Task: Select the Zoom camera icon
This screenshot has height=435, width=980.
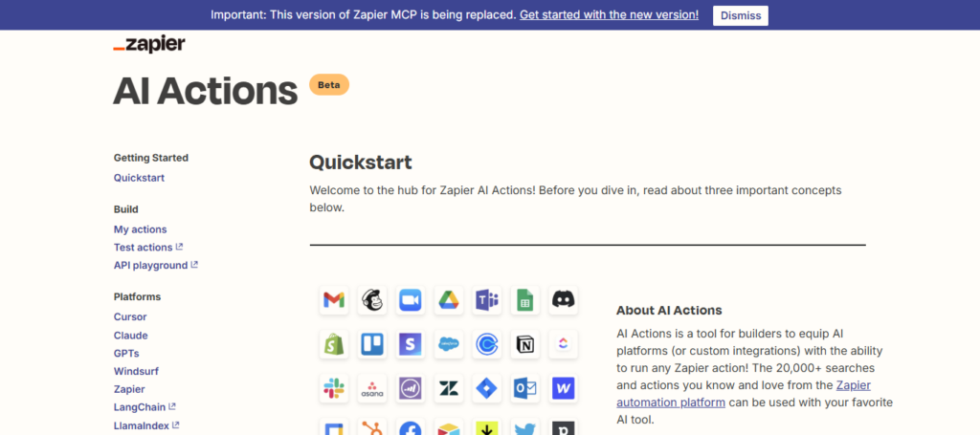Action: click(x=411, y=300)
